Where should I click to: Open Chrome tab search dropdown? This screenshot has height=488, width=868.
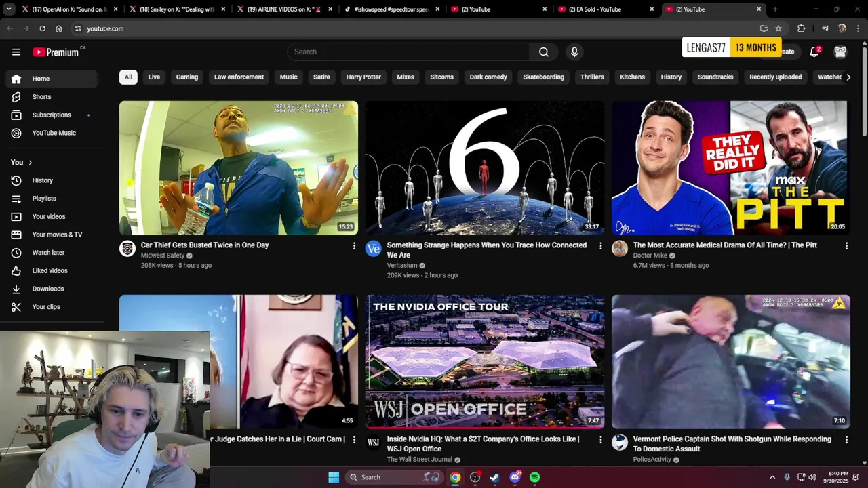tap(9, 9)
